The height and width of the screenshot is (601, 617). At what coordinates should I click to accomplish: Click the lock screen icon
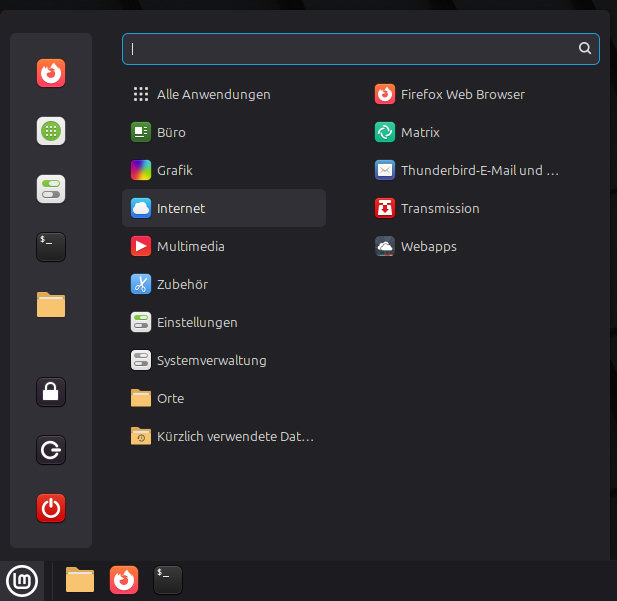tap(51, 392)
